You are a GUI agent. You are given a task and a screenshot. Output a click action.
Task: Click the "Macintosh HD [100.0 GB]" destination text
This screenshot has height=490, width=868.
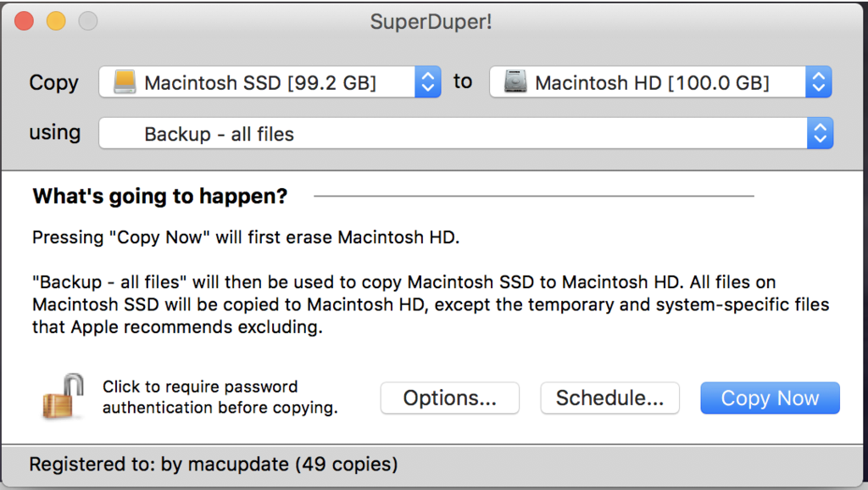pyautogui.click(x=652, y=83)
